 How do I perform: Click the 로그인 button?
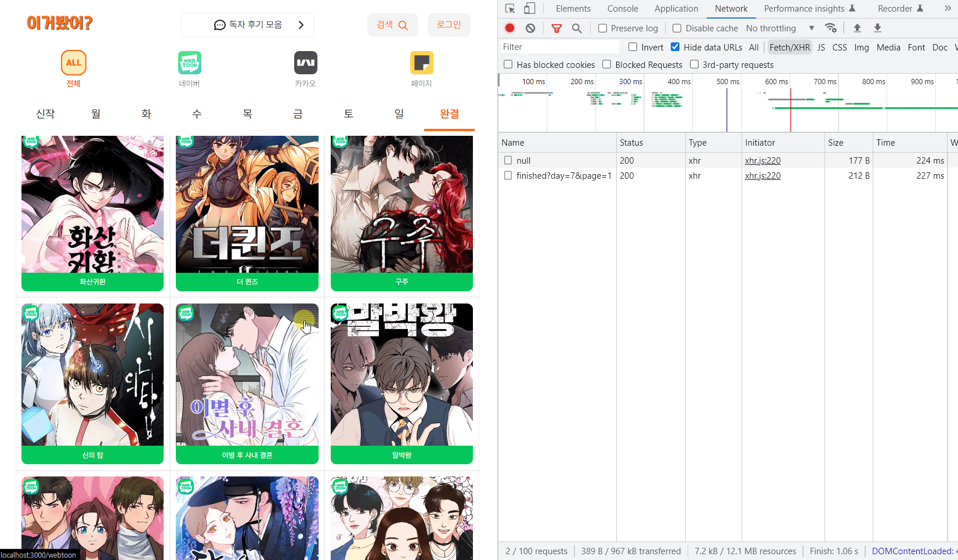(449, 25)
